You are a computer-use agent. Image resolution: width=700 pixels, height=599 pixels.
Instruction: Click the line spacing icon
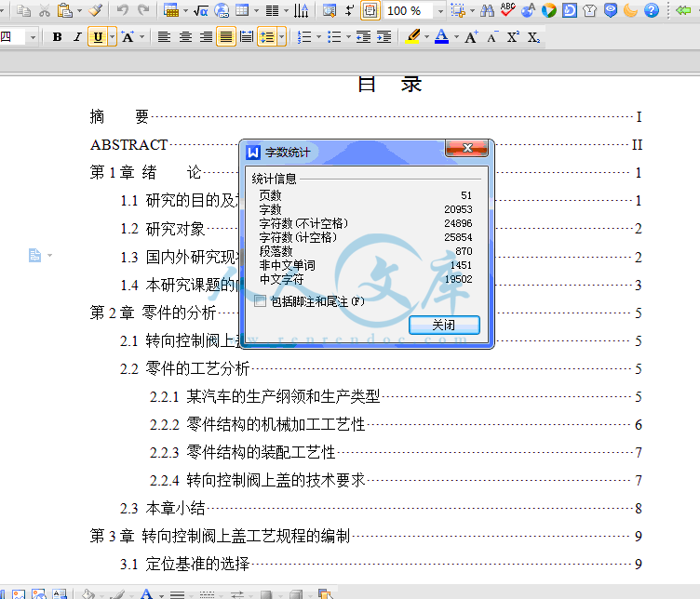267,37
